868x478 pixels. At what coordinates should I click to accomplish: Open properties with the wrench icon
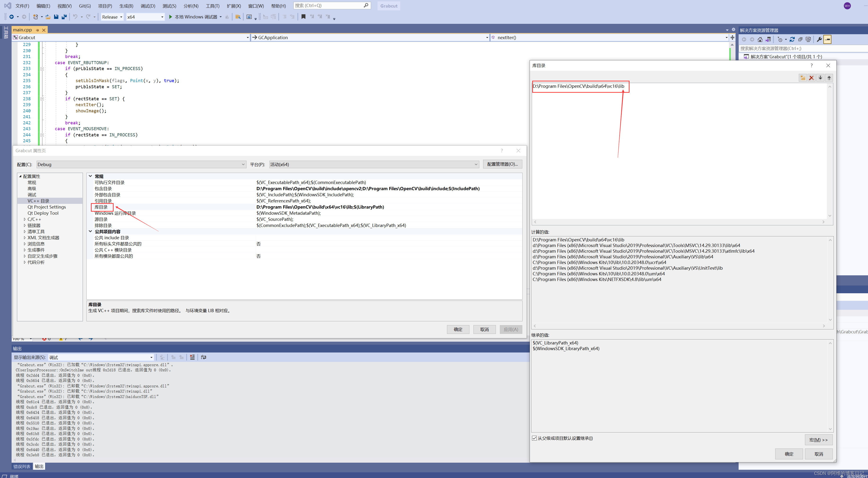point(819,39)
